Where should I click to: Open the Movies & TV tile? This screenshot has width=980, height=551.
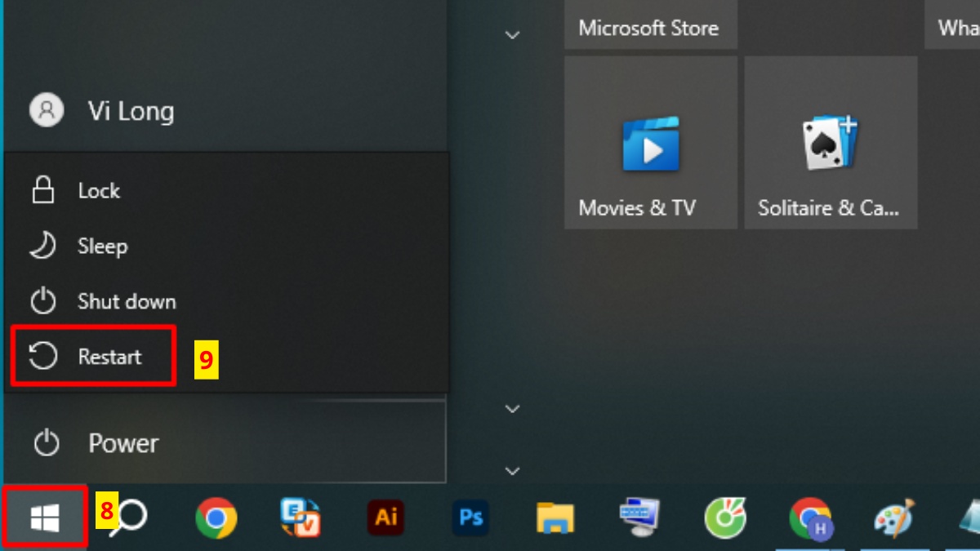651,142
